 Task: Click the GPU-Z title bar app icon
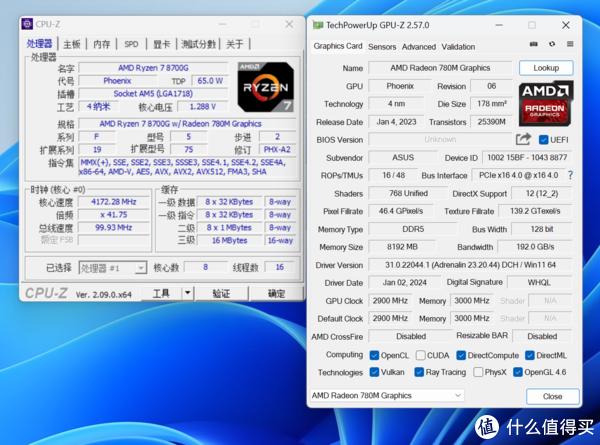coord(318,25)
